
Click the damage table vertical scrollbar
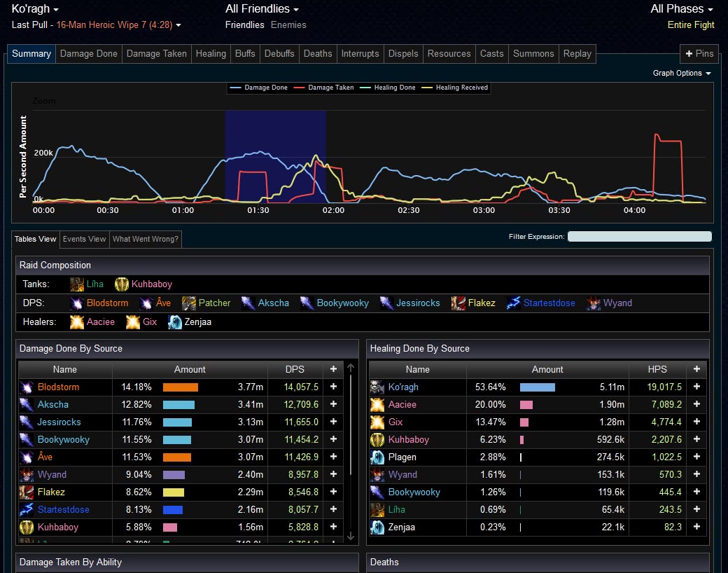pos(351,453)
